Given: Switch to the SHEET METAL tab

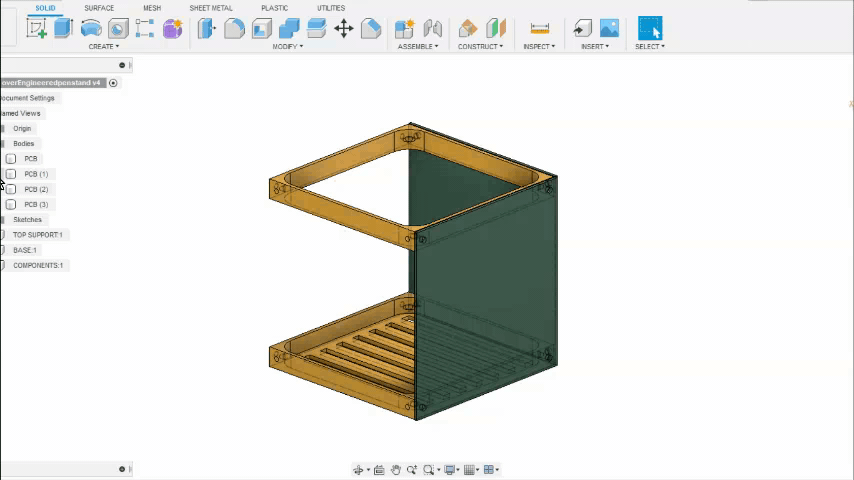Looking at the screenshot, I should coord(211,8).
